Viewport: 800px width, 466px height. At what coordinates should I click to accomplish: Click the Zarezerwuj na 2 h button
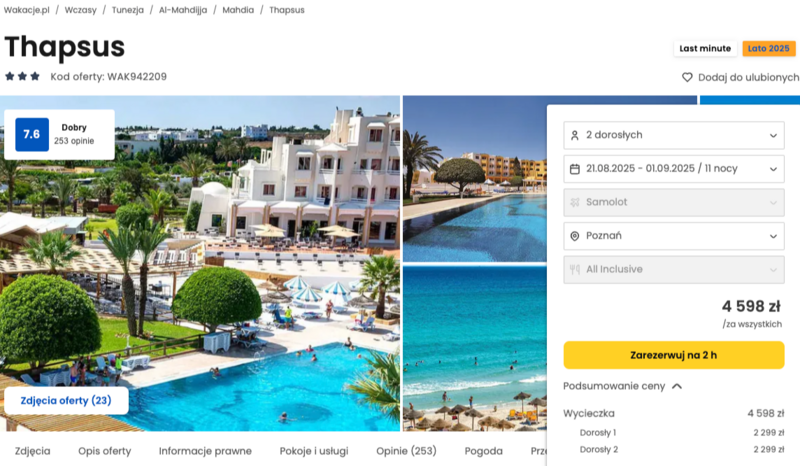(673, 355)
